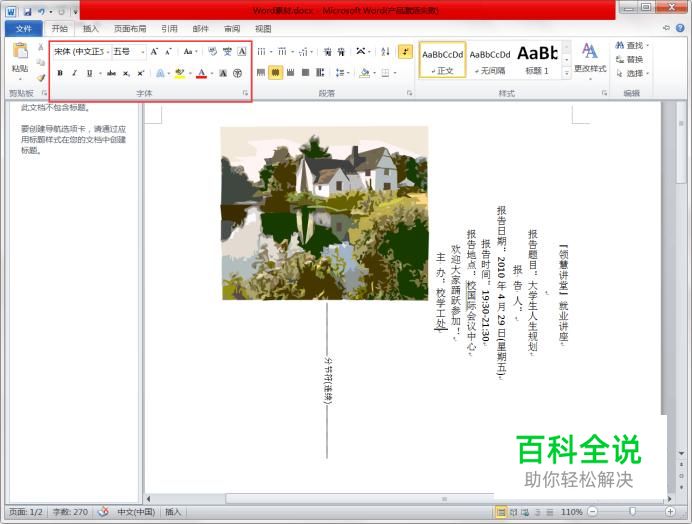The height and width of the screenshot is (524, 692).
Task: Click the Character Shading icon
Action: click(x=223, y=73)
